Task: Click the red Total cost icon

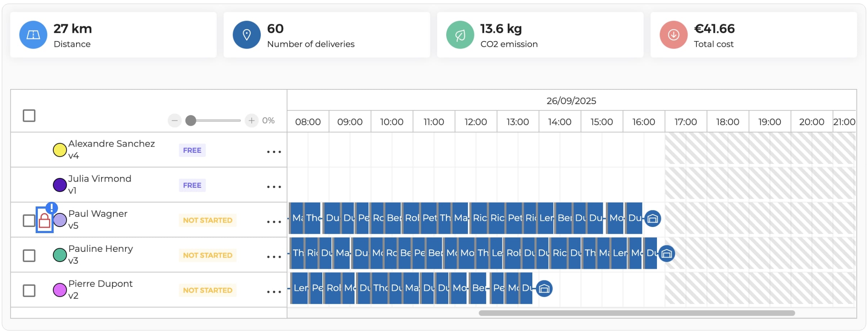Action: pos(674,35)
